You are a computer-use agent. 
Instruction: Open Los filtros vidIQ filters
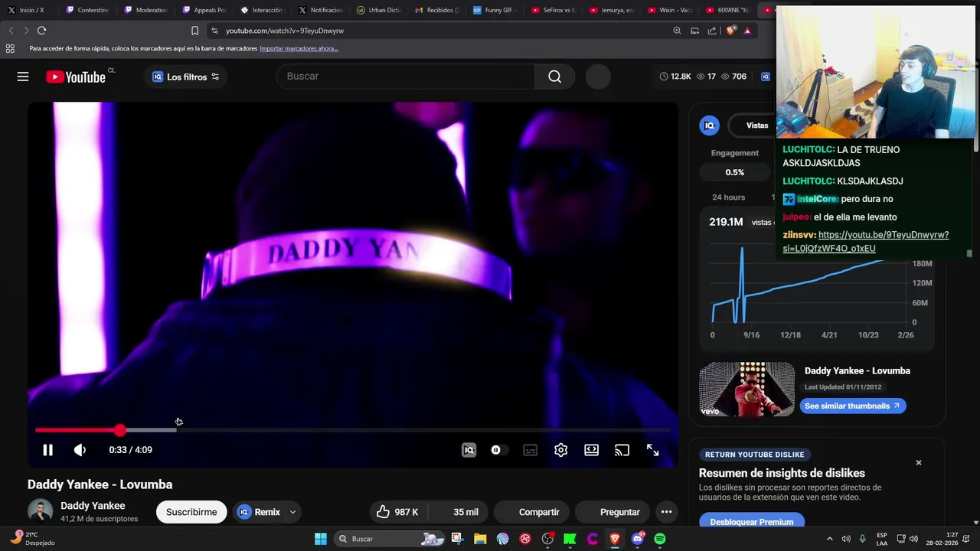coord(186,77)
